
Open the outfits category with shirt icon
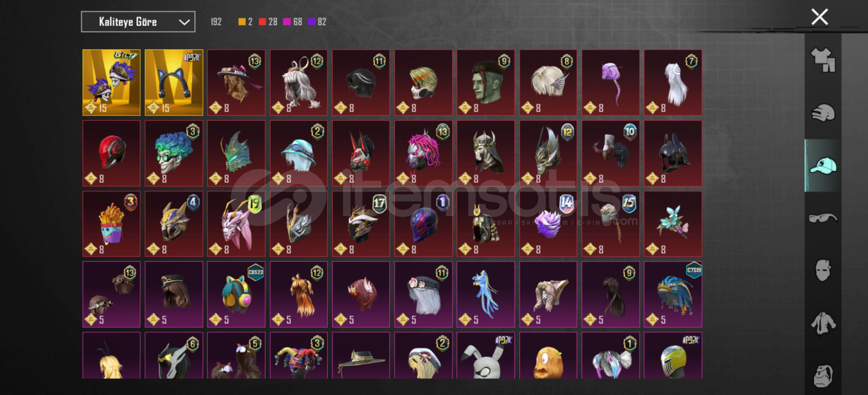(823, 60)
